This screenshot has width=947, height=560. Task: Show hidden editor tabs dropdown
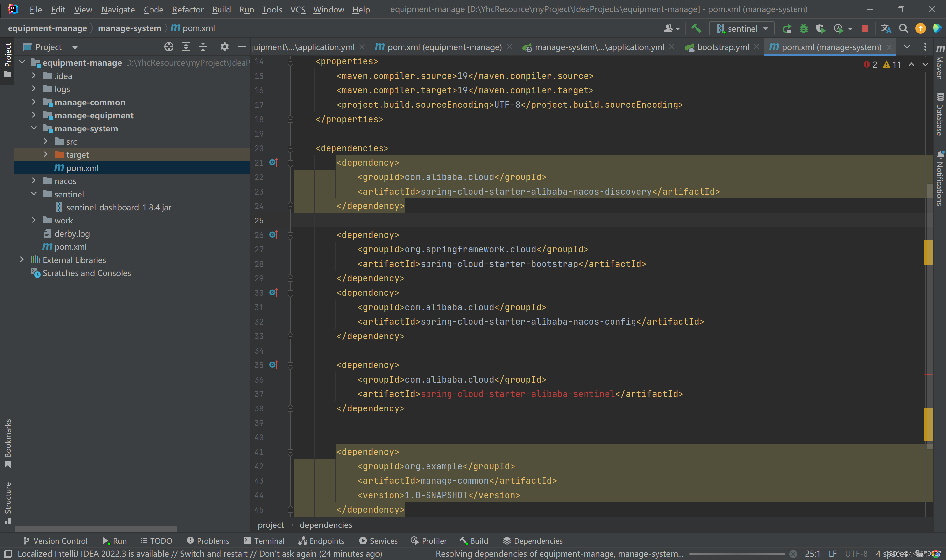(907, 47)
